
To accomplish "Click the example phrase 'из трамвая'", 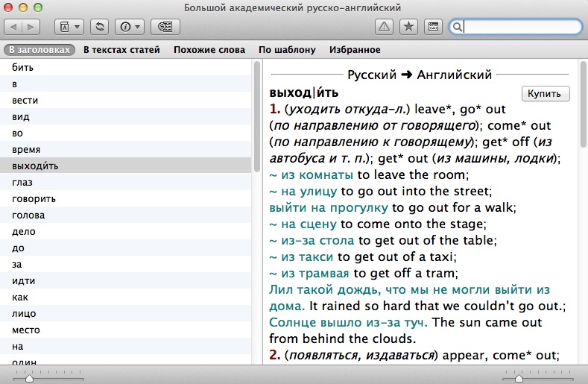I will [x=315, y=274].
